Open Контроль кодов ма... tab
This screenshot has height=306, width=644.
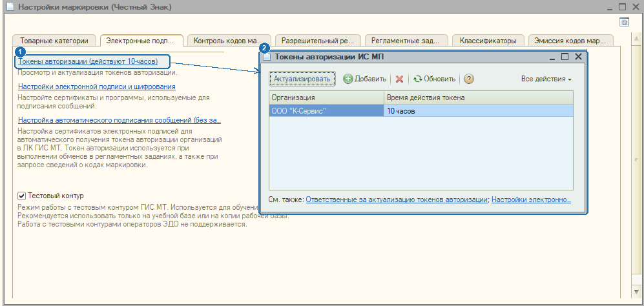229,41
